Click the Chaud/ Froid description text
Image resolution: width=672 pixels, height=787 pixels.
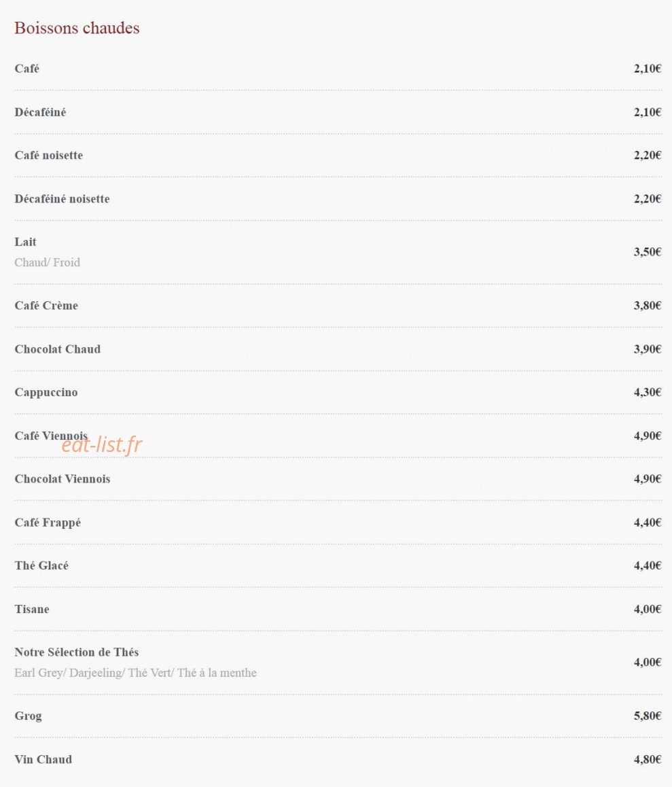47,262
